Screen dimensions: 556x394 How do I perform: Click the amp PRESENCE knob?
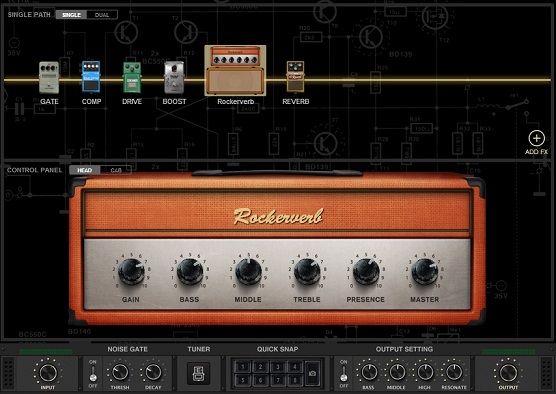(366, 272)
